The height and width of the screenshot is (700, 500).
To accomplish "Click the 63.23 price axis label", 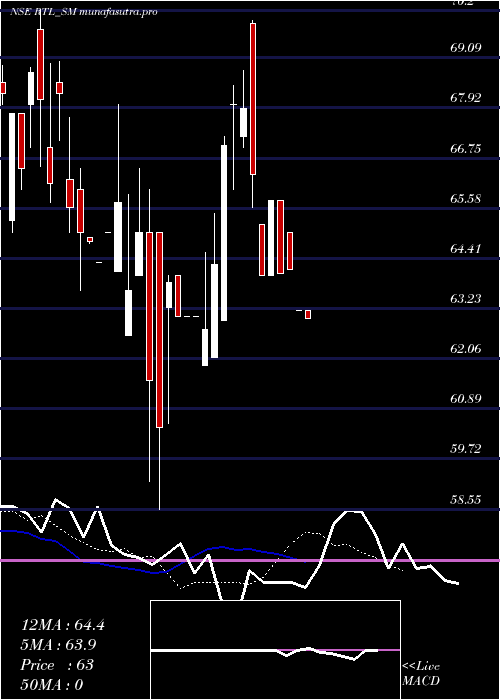I will pyautogui.click(x=466, y=299).
